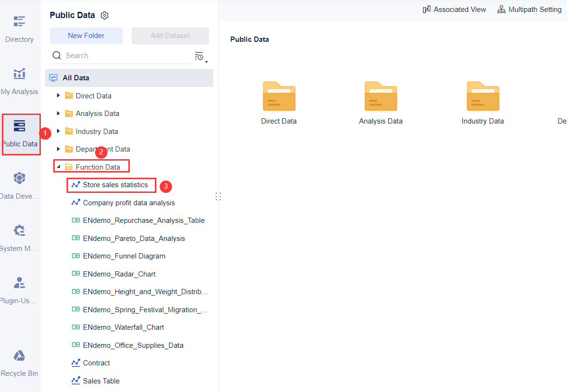Open Data Development from the sidebar
Viewport: 567px width, 392px height.
(x=19, y=185)
